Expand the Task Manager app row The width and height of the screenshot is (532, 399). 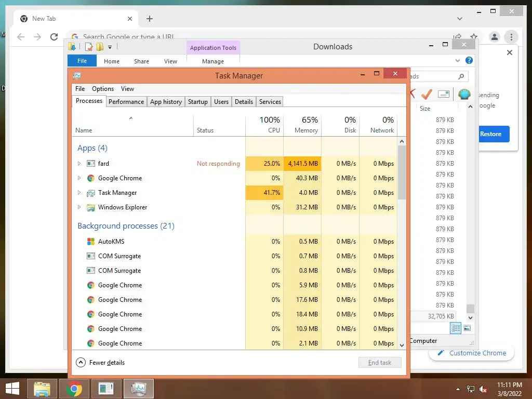coord(79,193)
